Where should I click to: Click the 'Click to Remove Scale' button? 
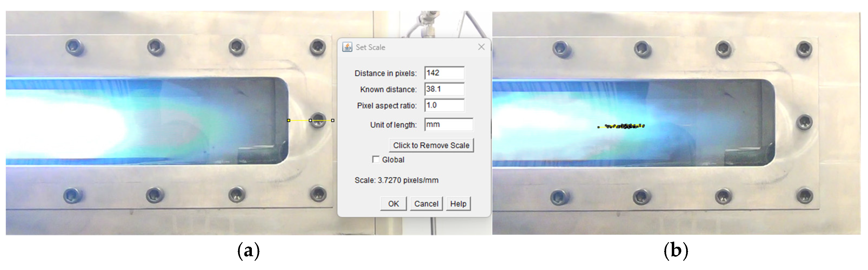[x=431, y=145]
